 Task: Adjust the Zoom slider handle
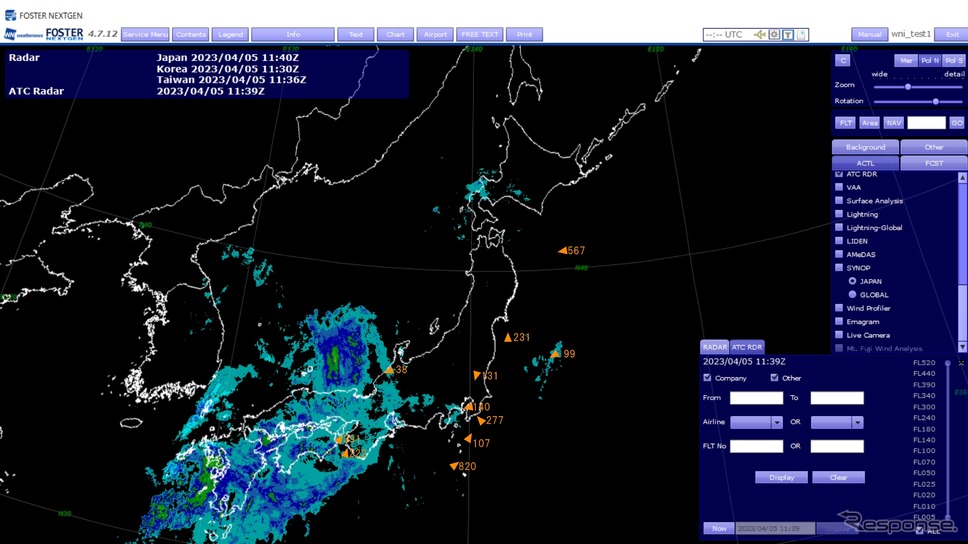(908, 87)
